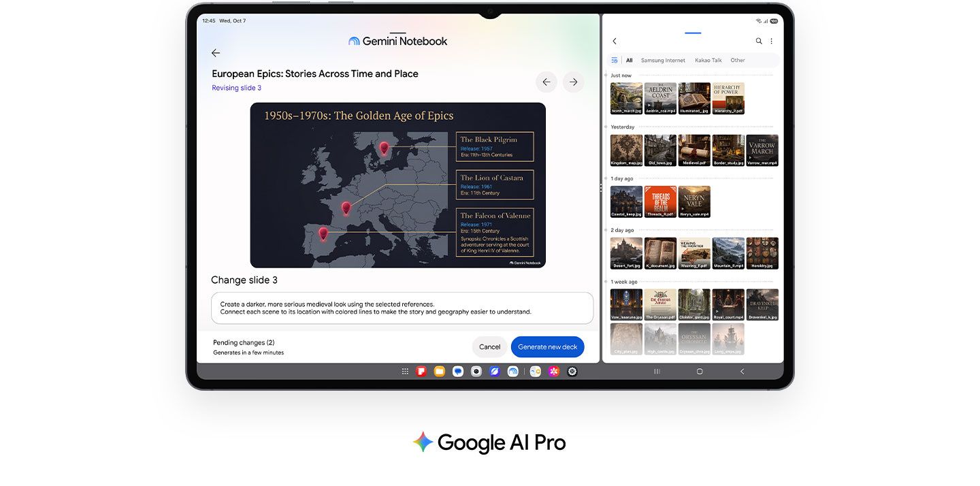Image resolution: width=980 pixels, height=486 pixels.
Task: Click the Cancel button
Action: click(490, 347)
